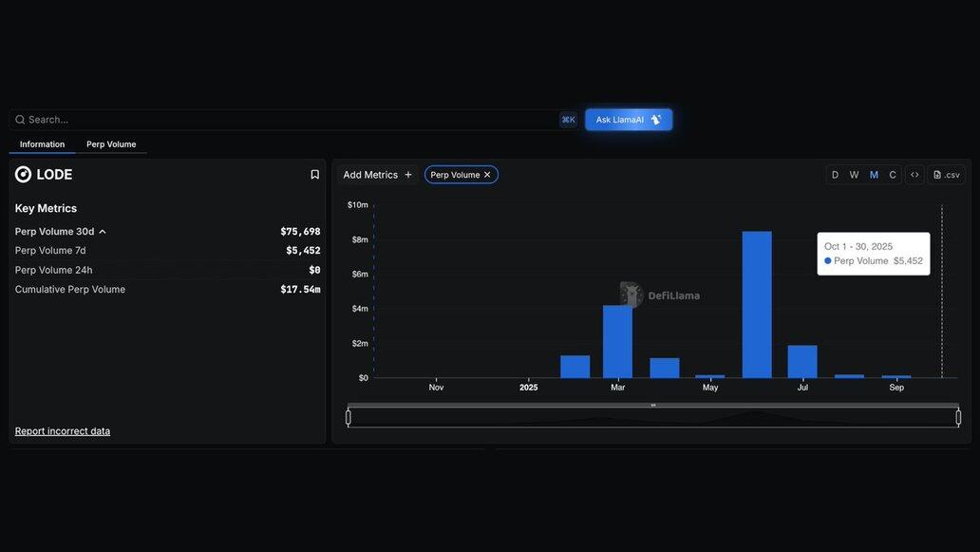Collapse the Perp Volume 30d row
This screenshot has width=980, height=552.
pyautogui.click(x=103, y=232)
